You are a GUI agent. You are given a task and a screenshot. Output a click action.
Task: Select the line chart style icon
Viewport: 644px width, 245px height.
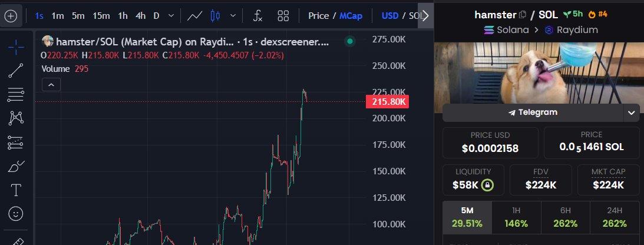(x=194, y=16)
